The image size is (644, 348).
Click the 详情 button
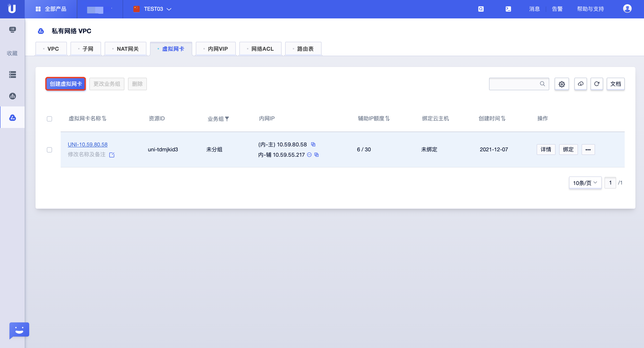(x=546, y=150)
